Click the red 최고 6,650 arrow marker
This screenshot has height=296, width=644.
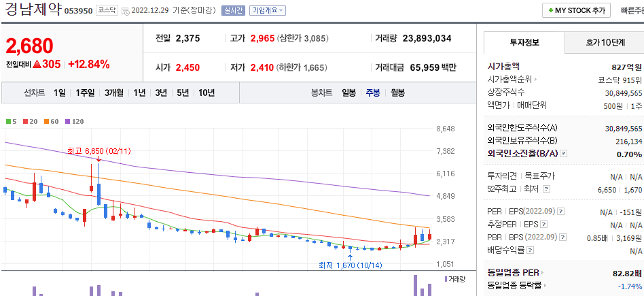[99, 159]
